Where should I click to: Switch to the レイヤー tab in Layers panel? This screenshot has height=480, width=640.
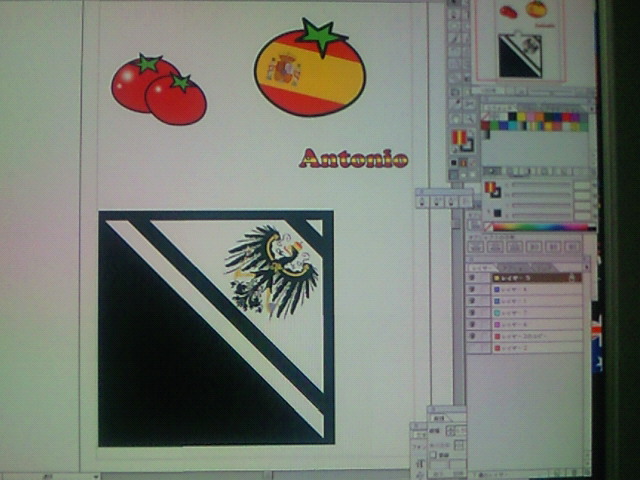[482, 268]
